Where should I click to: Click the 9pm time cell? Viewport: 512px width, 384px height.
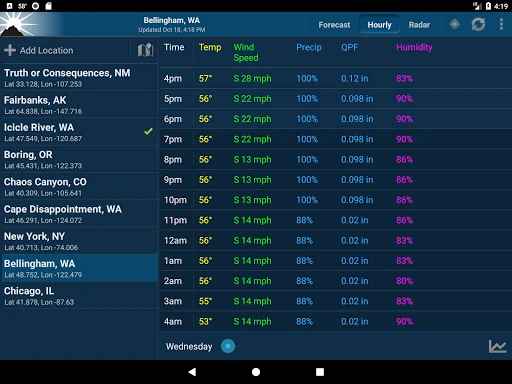173,180
